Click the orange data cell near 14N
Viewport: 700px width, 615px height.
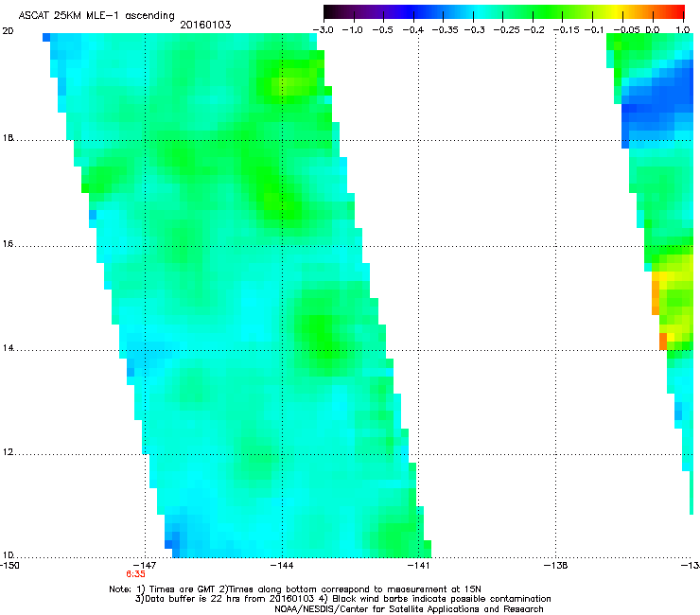663,342
